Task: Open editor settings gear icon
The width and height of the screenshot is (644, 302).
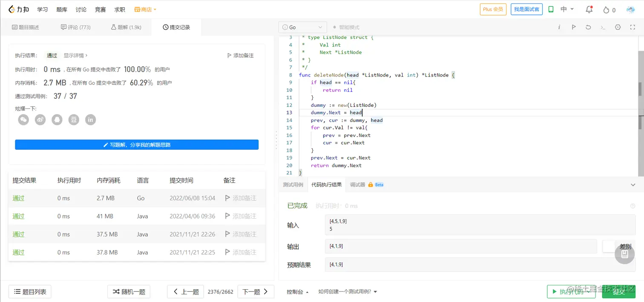Action: coord(618,27)
